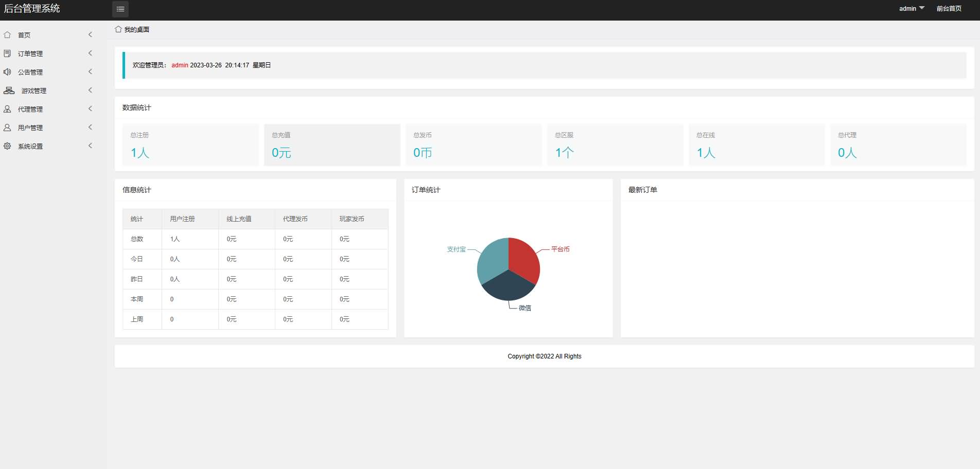Click the user icon beside 用户管理

click(7, 128)
